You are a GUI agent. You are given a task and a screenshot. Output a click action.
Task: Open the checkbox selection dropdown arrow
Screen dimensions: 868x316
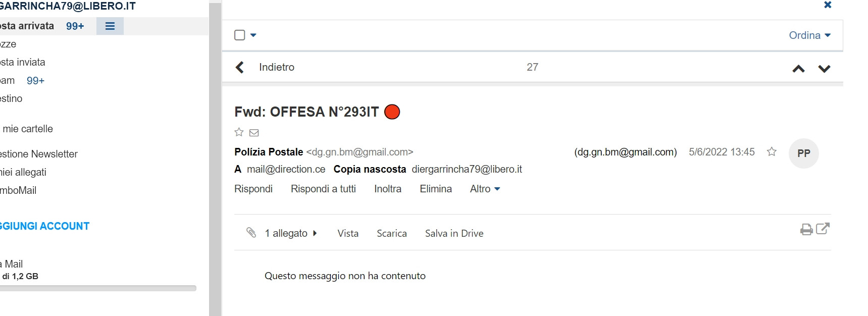(253, 35)
